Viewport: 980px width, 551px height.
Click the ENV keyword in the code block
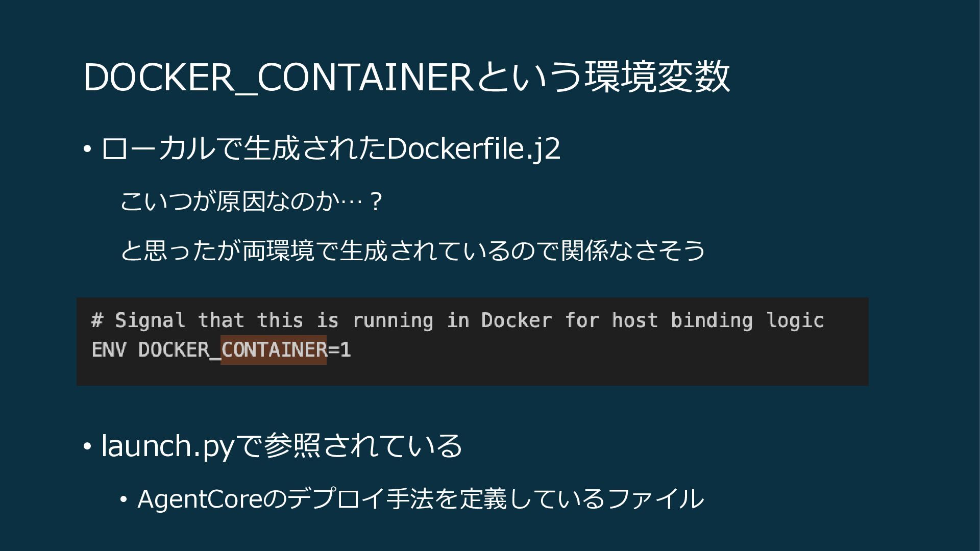(x=108, y=350)
